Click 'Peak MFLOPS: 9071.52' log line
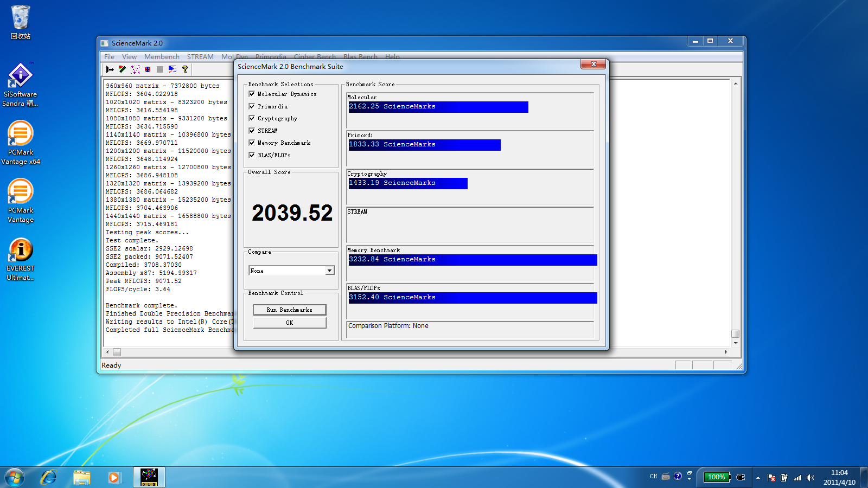The width and height of the screenshot is (868, 488). 144,281
